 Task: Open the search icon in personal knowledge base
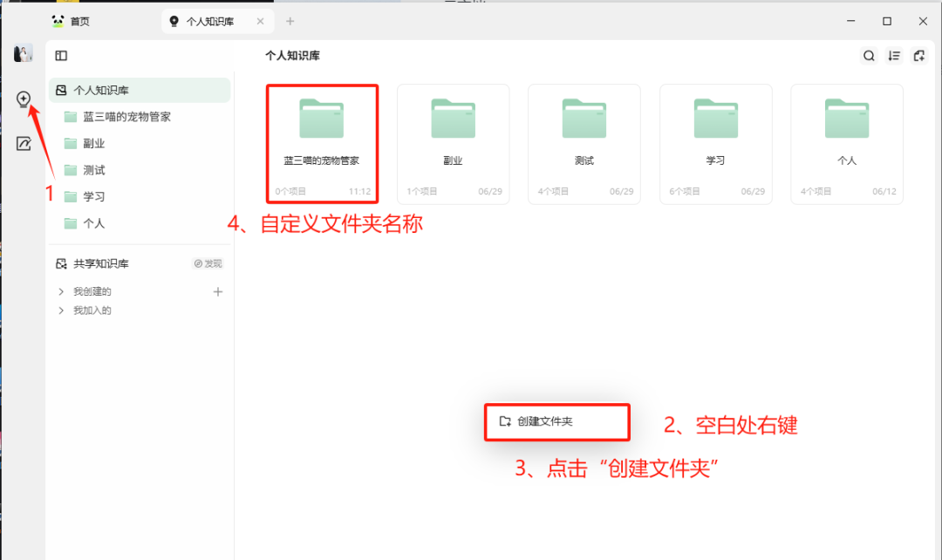[x=869, y=55]
